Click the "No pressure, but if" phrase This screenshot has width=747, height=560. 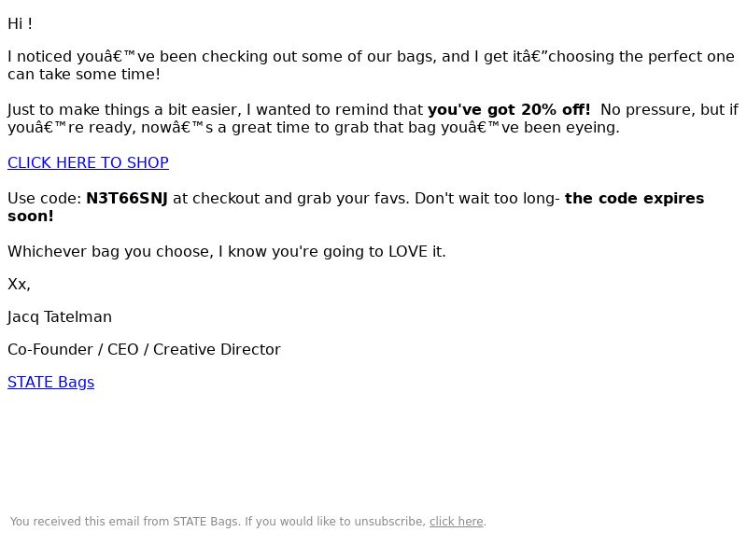(669, 110)
